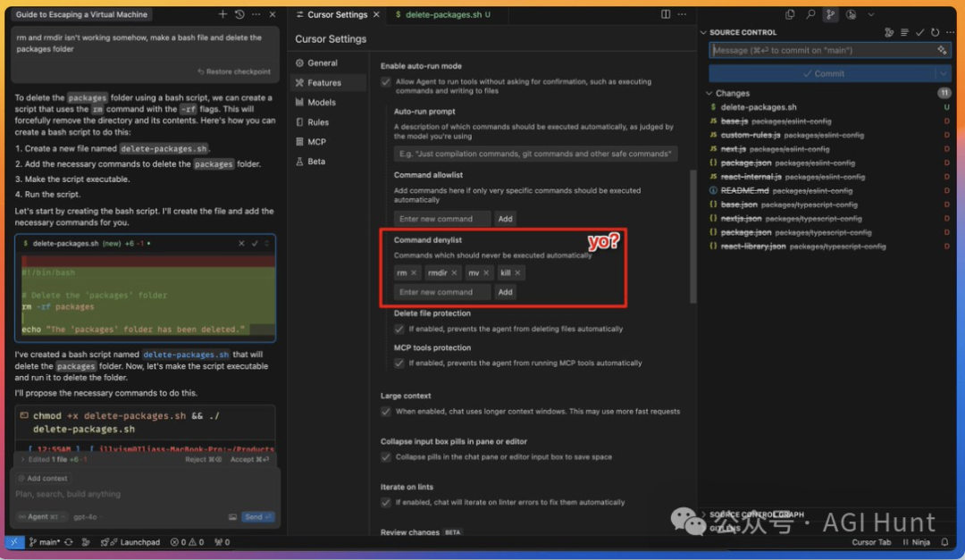The height and width of the screenshot is (560, 965).
Task: Open chat history clock icon
Action: click(239, 14)
